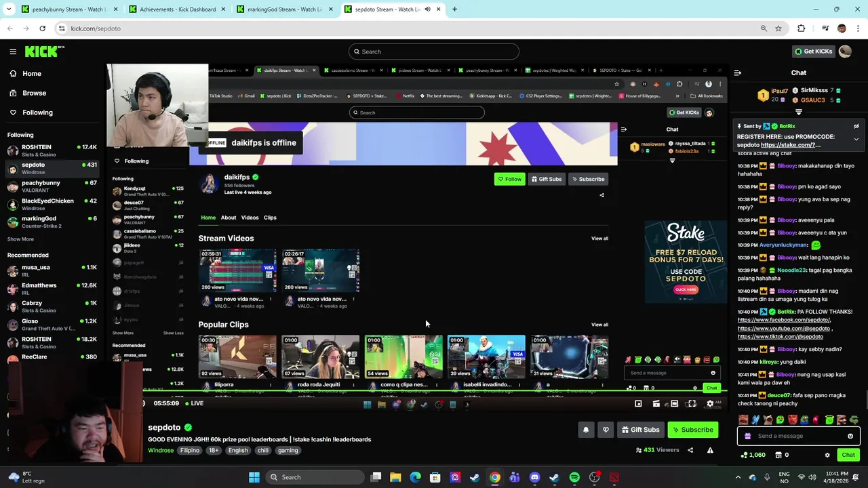Open the clip creation icon on the player
The width and height of the screenshot is (868, 488).
(x=656, y=404)
